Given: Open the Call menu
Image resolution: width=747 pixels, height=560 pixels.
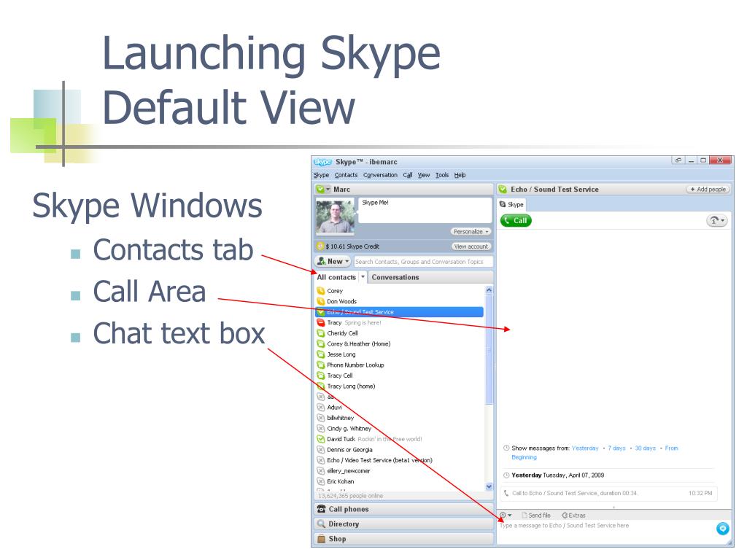Looking at the screenshot, I should 408,175.
